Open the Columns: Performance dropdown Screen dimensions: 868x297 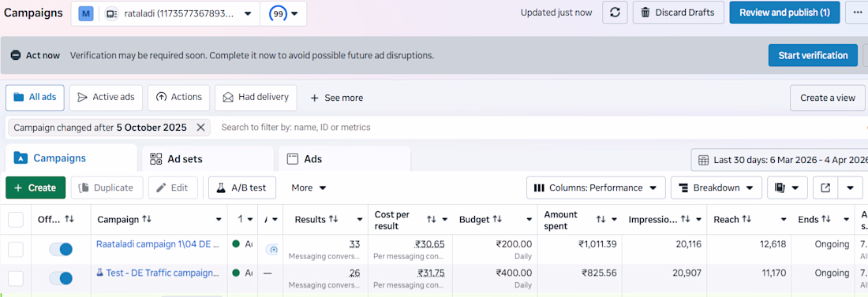coord(596,187)
